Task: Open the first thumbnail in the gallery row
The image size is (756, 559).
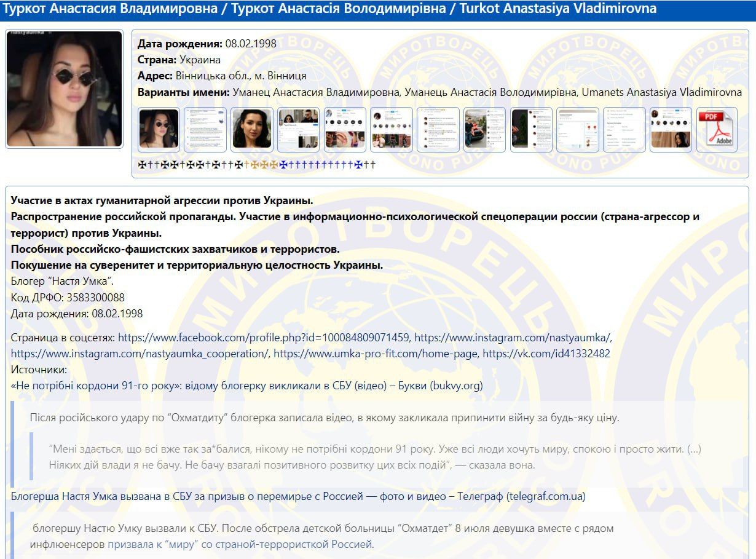Action: 159,130
